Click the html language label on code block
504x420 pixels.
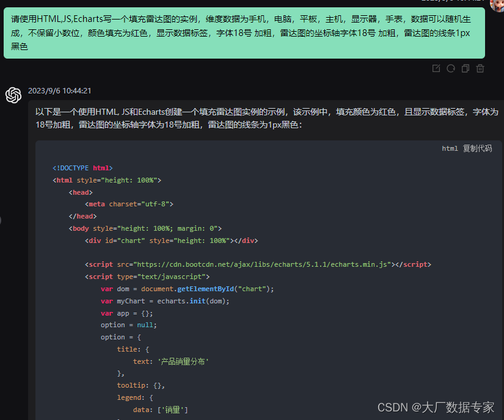click(x=450, y=148)
